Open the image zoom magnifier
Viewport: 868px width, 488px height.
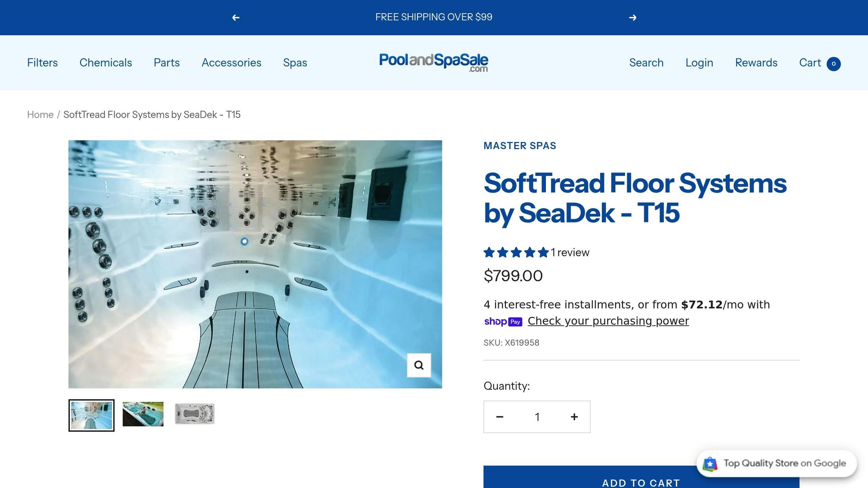tap(419, 365)
